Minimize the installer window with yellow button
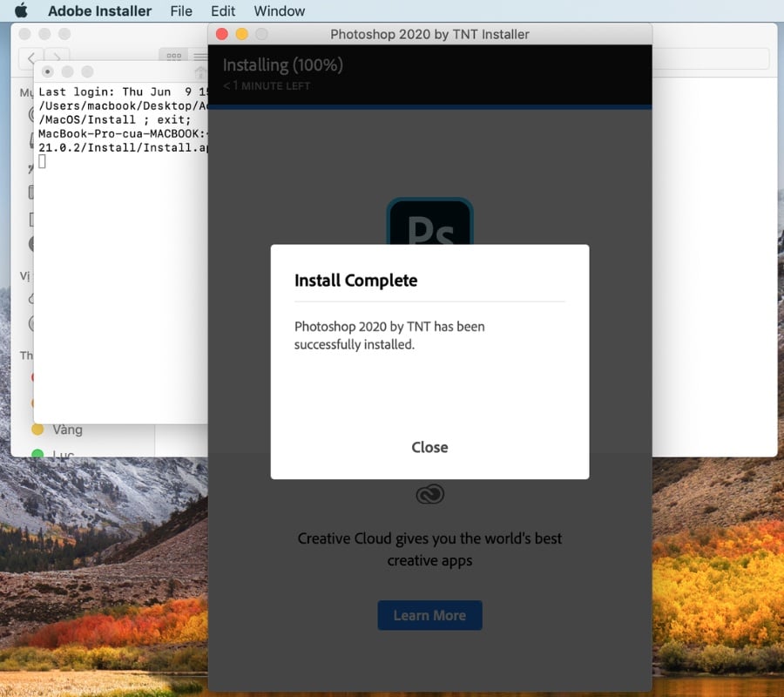The image size is (784, 697). coord(241,34)
